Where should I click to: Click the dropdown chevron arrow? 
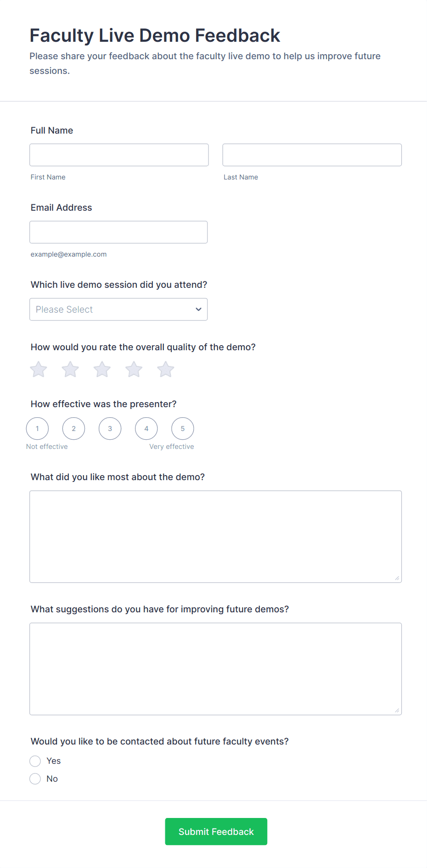pyautogui.click(x=198, y=309)
